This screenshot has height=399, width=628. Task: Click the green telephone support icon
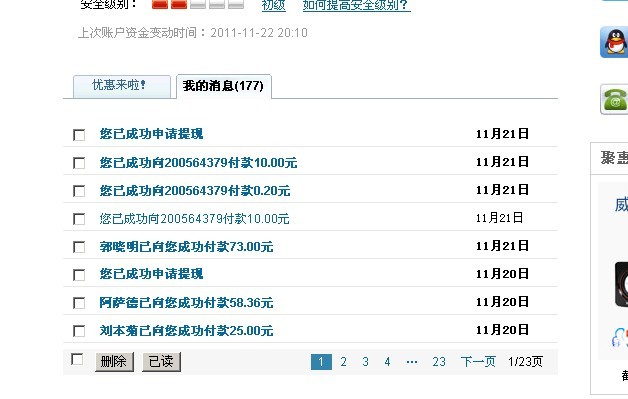614,99
